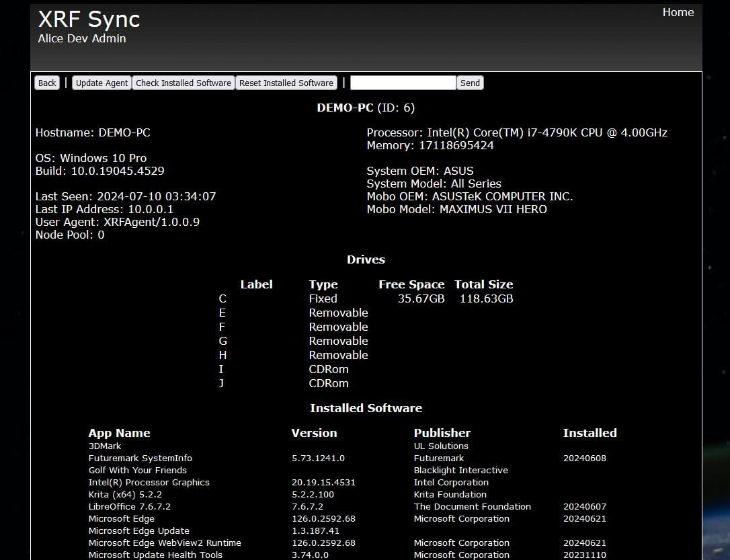This screenshot has height=560, width=730.
Task: Click the Installed Software heading
Action: coord(366,408)
